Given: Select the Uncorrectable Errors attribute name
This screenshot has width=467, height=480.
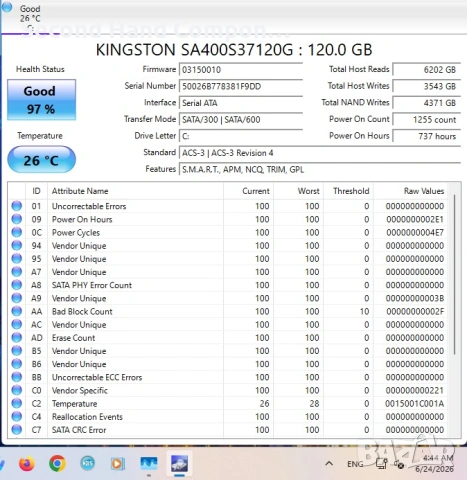Looking at the screenshot, I should 89,206.
